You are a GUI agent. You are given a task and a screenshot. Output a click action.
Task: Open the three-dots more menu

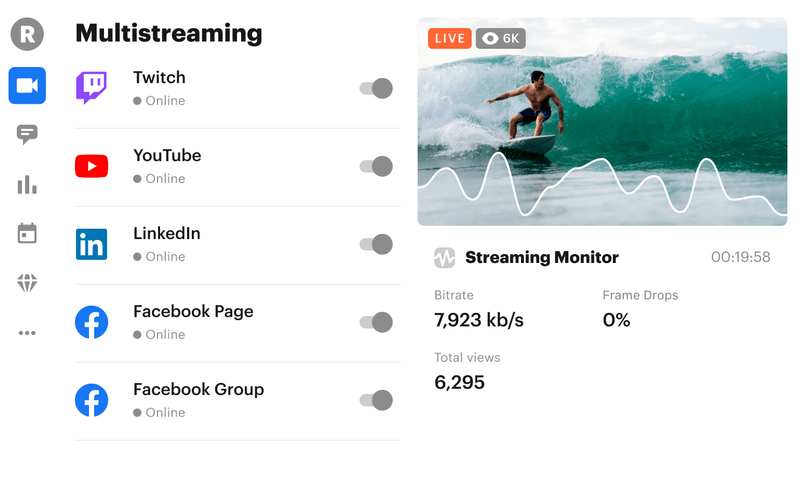tap(27, 333)
